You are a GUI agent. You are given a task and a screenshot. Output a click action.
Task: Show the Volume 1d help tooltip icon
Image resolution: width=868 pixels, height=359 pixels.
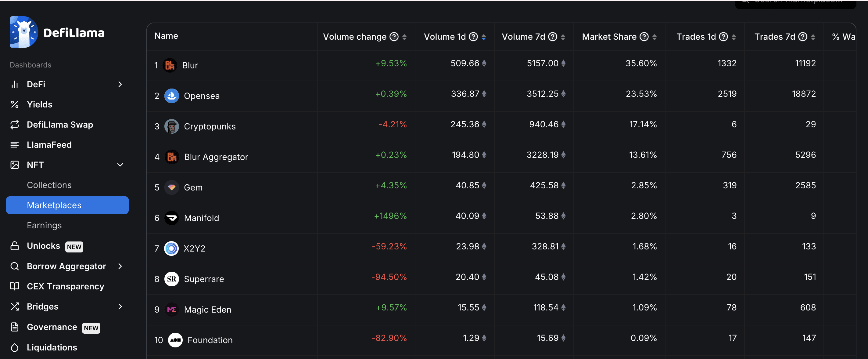click(x=473, y=36)
